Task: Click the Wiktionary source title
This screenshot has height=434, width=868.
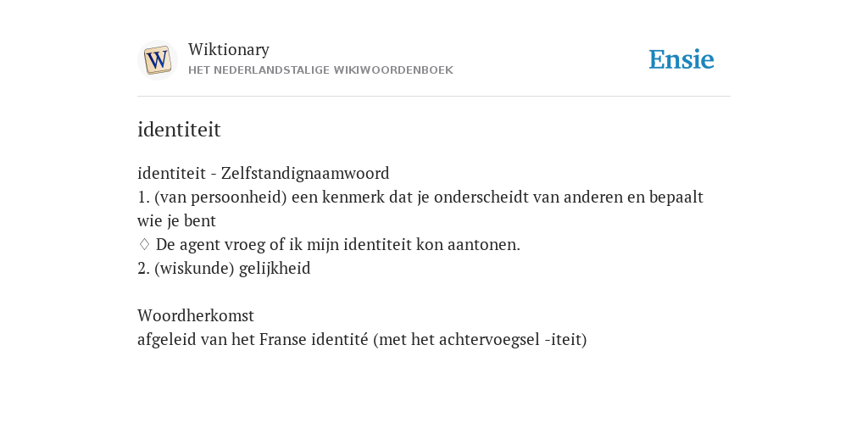Action: coord(229,49)
